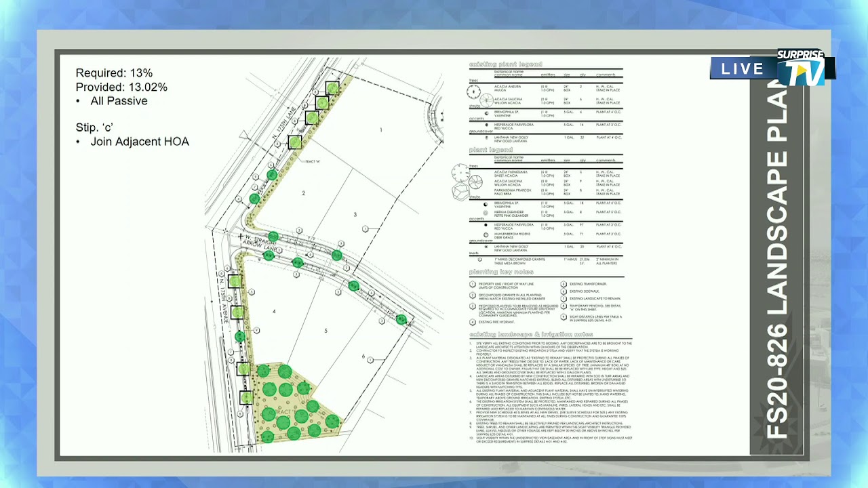Click hexagon key note number 1 in planting key notes
This screenshot has width=868, height=488.
click(x=472, y=284)
